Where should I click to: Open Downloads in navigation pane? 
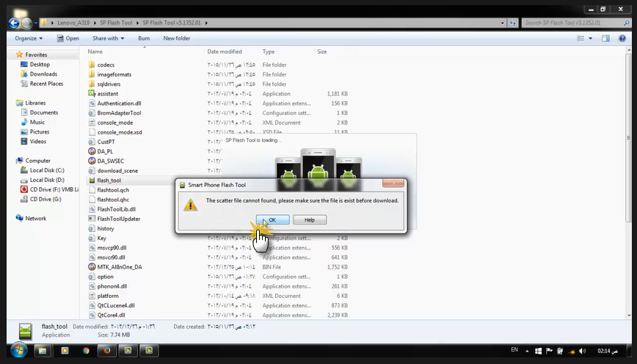click(43, 74)
